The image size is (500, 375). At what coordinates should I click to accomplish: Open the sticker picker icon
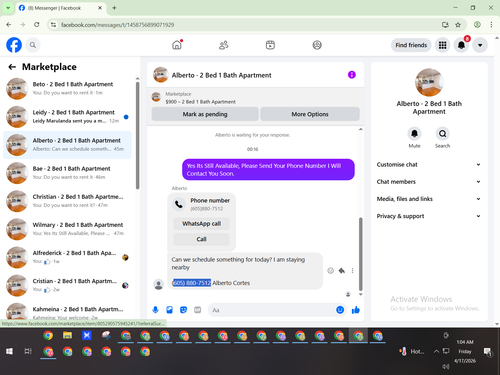pos(183,310)
